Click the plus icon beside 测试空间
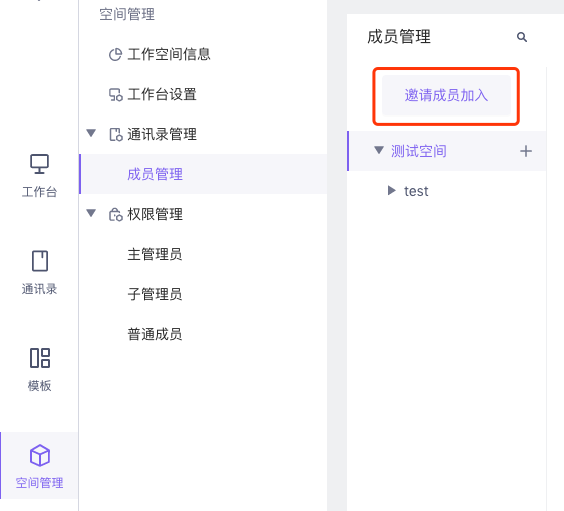 point(526,151)
